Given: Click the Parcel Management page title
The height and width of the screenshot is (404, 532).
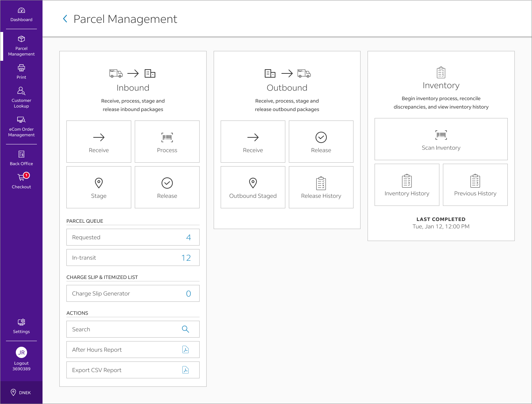Looking at the screenshot, I should tap(125, 19).
